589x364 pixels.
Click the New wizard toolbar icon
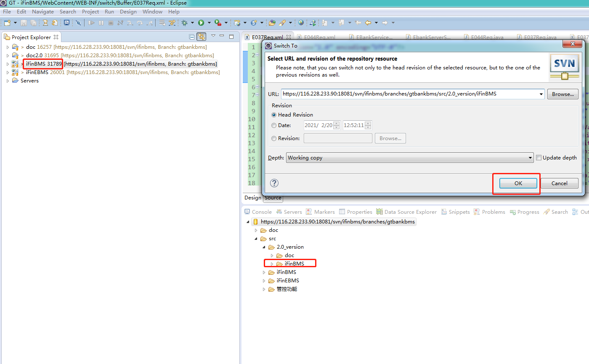coord(7,23)
